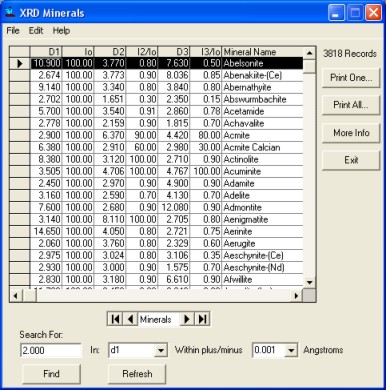Click the Print All... button
The image size is (386, 390).
click(351, 105)
